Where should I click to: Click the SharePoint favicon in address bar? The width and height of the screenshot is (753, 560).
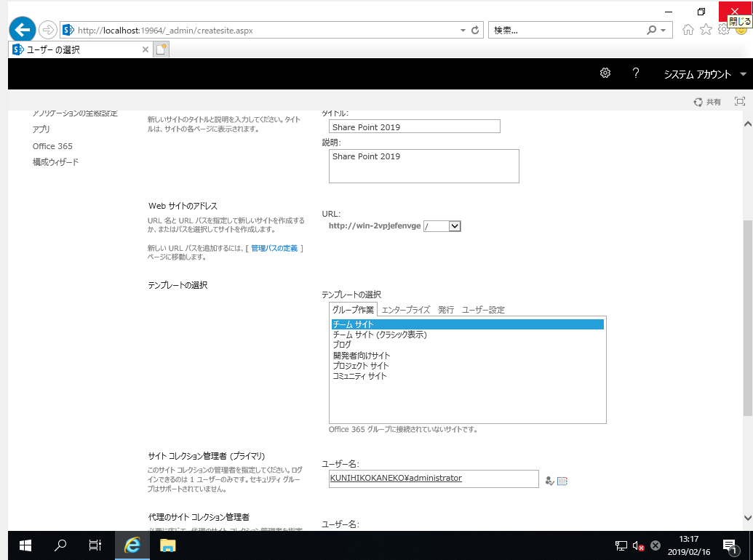tap(68, 30)
